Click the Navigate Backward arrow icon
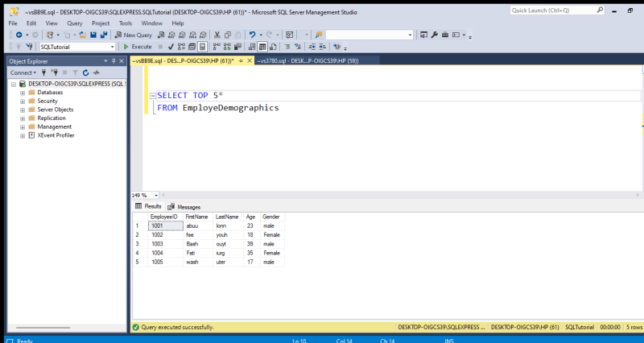644x343 pixels. pos(19,35)
